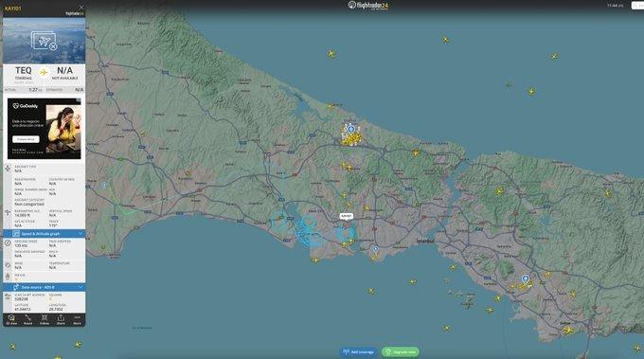Click the Flightradar24 logo in top bar

(368, 6)
